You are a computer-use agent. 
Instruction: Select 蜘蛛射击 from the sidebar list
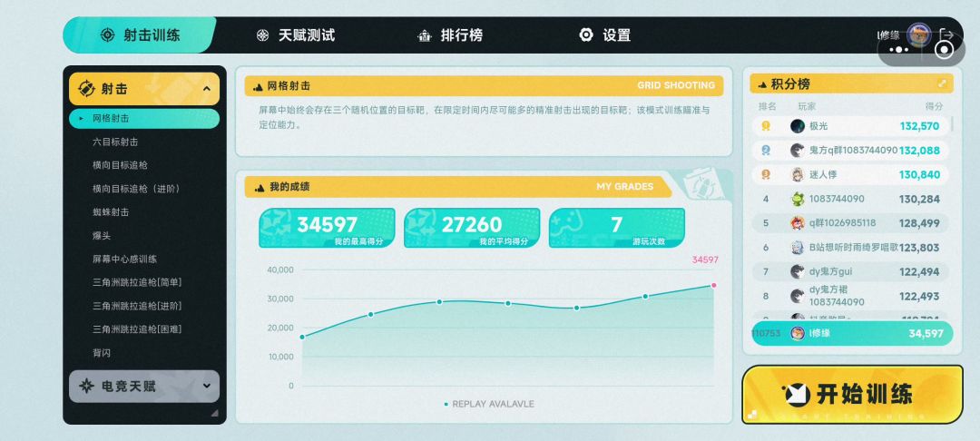[111, 212]
